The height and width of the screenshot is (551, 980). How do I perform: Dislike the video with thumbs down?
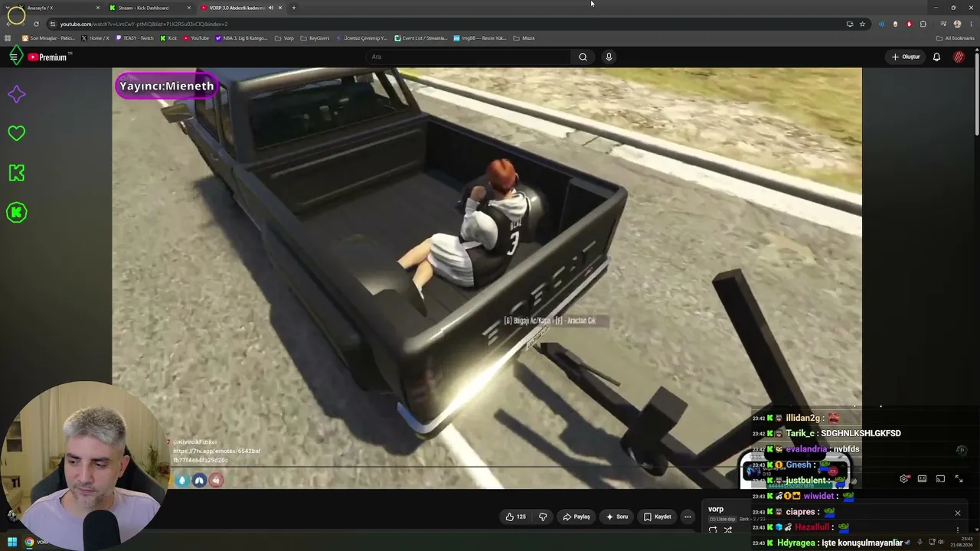coord(543,517)
